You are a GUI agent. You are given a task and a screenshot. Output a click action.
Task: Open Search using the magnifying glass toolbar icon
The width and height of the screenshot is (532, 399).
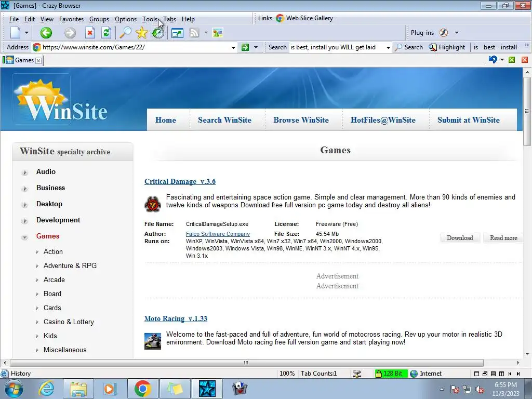click(125, 33)
